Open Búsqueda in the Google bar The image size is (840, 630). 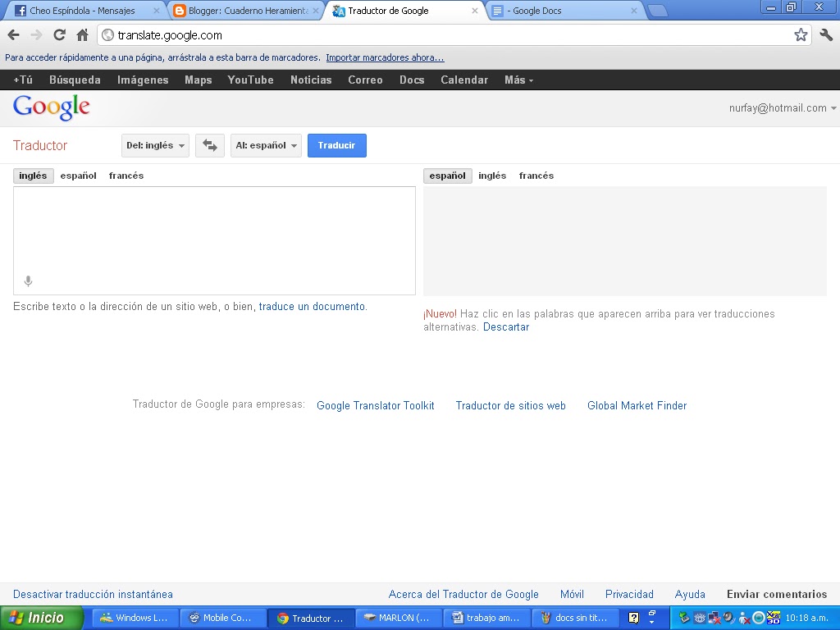(x=75, y=80)
